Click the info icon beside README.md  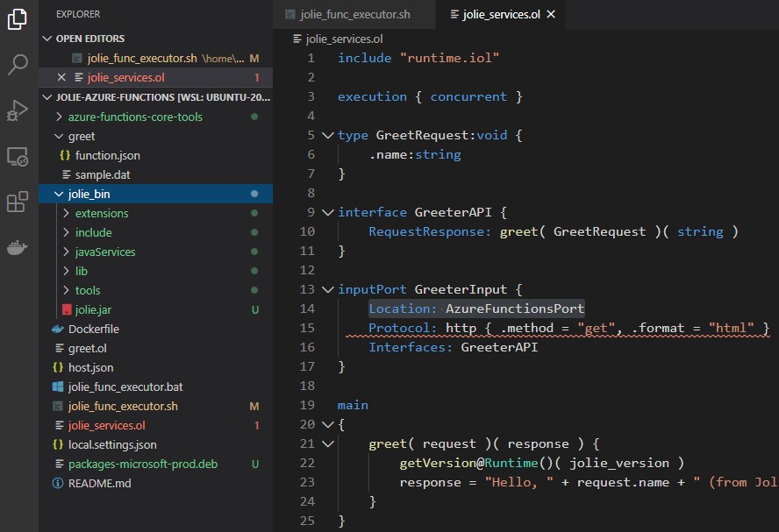(57, 483)
